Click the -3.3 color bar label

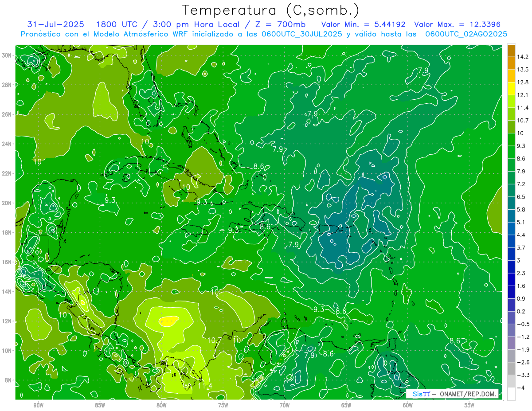click(524, 375)
